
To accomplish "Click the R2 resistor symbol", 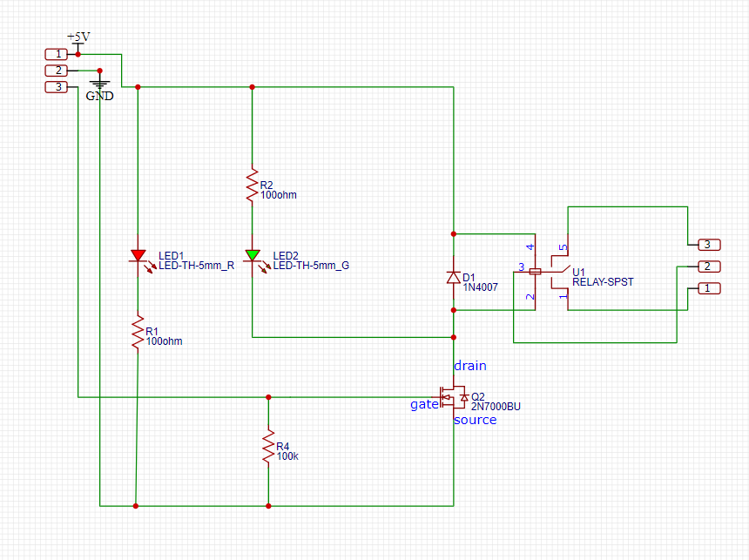I will tap(253, 186).
